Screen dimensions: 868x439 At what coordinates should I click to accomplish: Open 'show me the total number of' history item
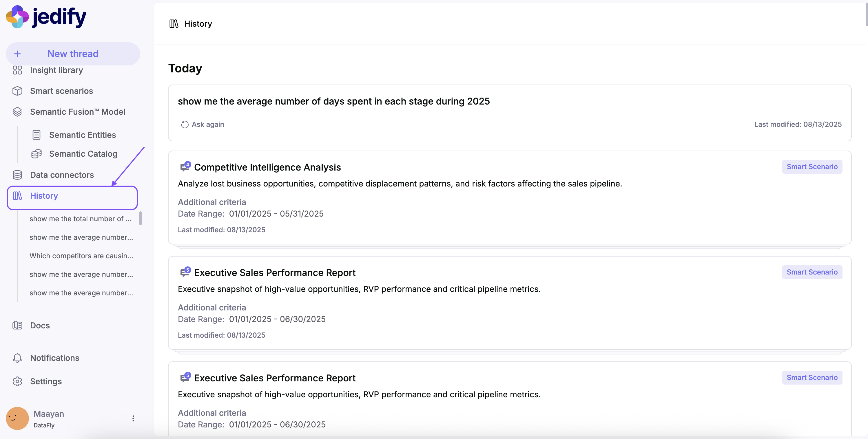click(80, 219)
